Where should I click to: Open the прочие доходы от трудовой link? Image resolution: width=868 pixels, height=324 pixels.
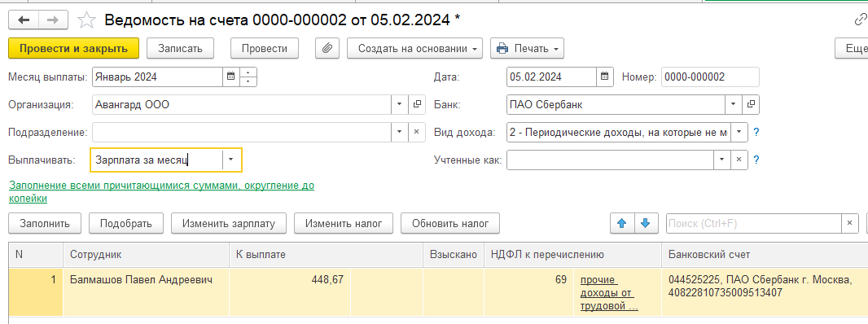click(609, 292)
